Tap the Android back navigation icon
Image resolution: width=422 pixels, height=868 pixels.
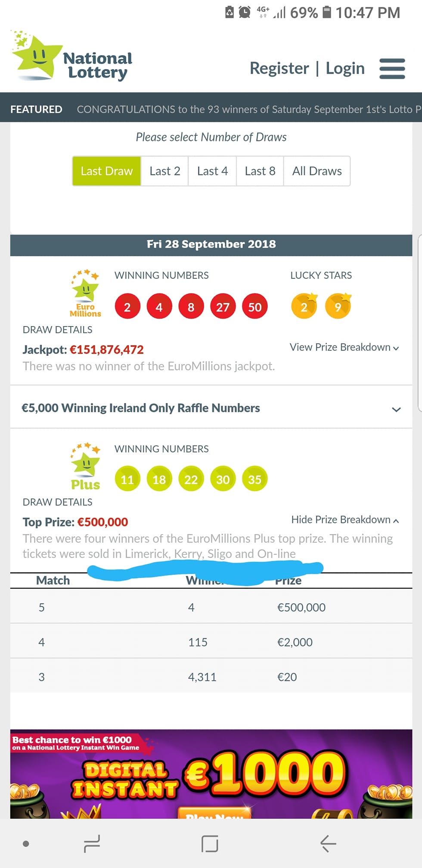pos(328,843)
